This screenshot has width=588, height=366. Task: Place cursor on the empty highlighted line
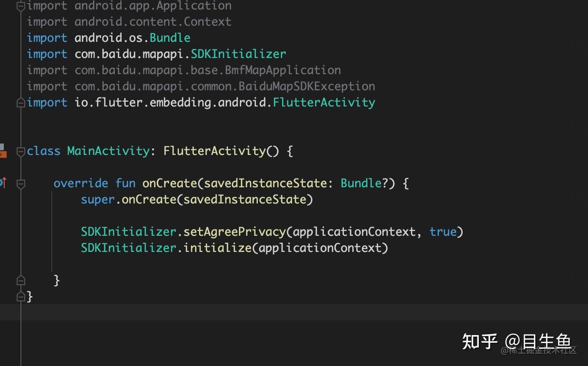pos(294,312)
